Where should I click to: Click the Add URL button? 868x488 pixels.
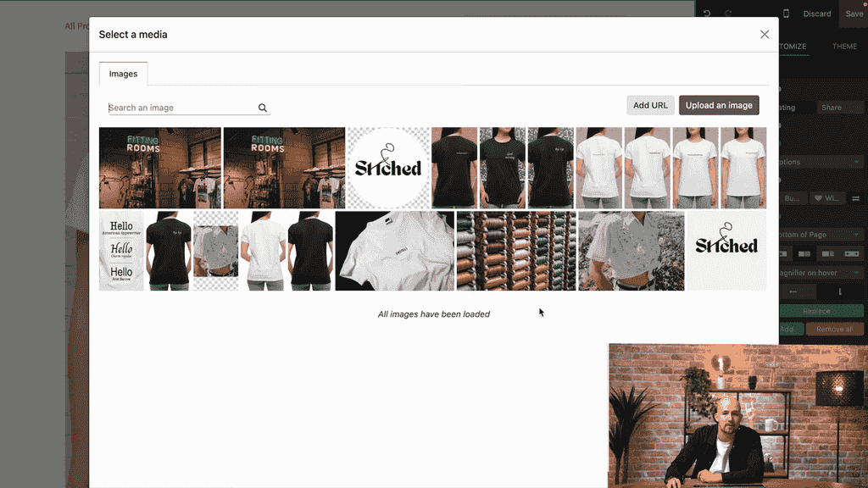(650, 105)
